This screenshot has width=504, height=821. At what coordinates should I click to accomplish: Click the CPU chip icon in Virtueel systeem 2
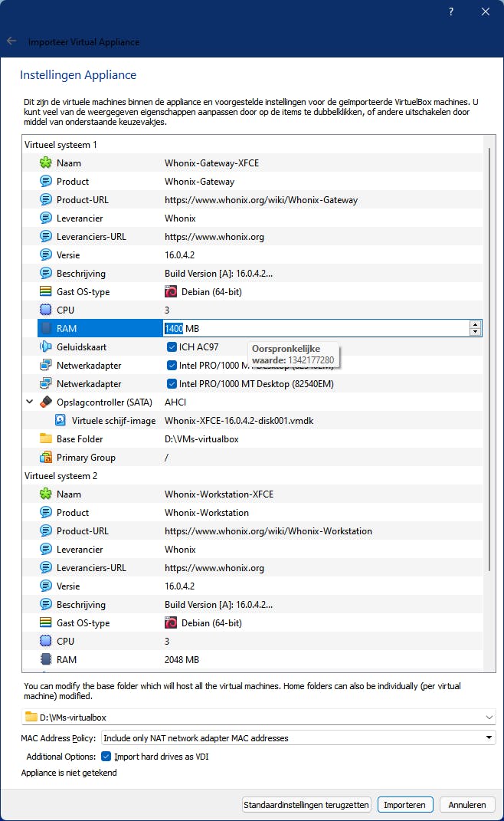pos(46,641)
